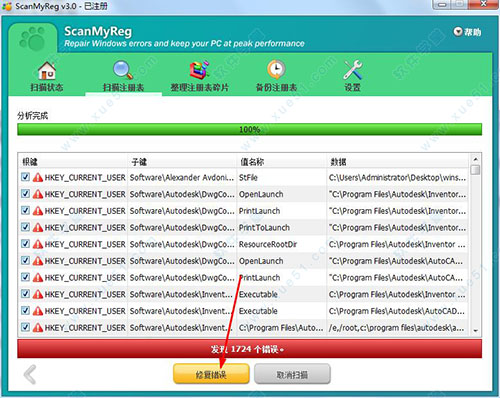Sort by the 数据 column header

click(398, 162)
